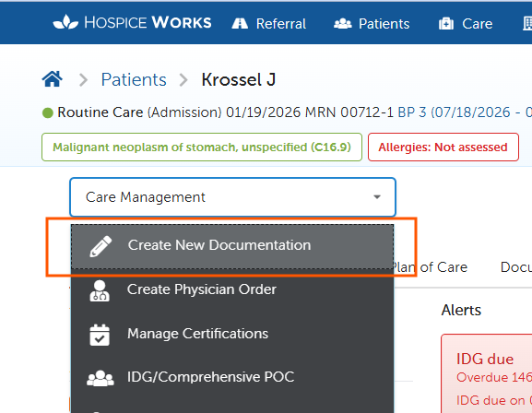This screenshot has height=413, width=532.
Task: Select Create New Documentation menu item
Action: click(232, 246)
